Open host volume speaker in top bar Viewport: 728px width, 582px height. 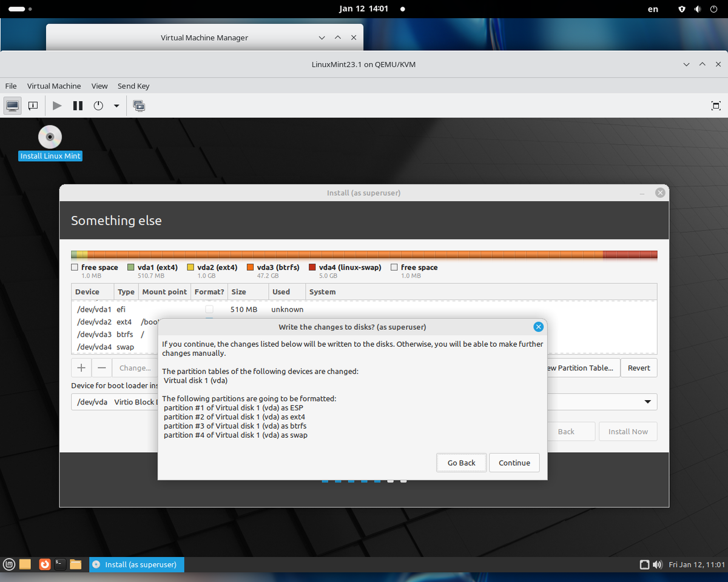pos(698,9)
